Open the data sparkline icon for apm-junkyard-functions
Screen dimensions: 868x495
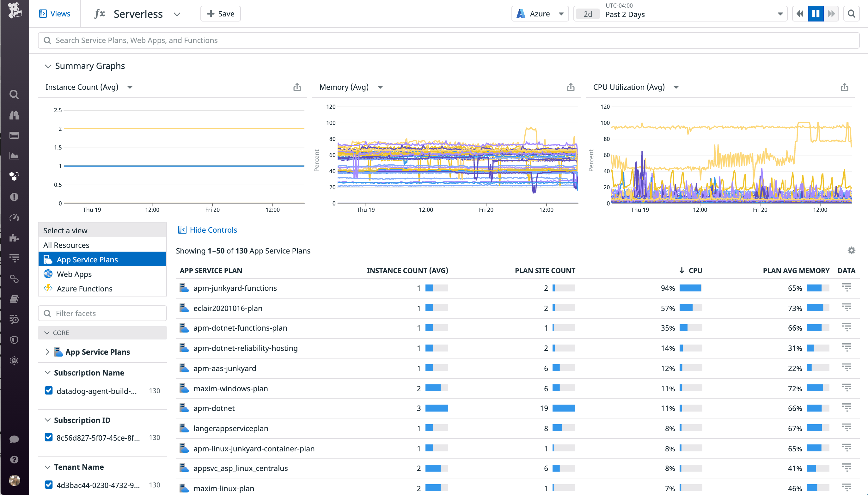pos(846,287)
